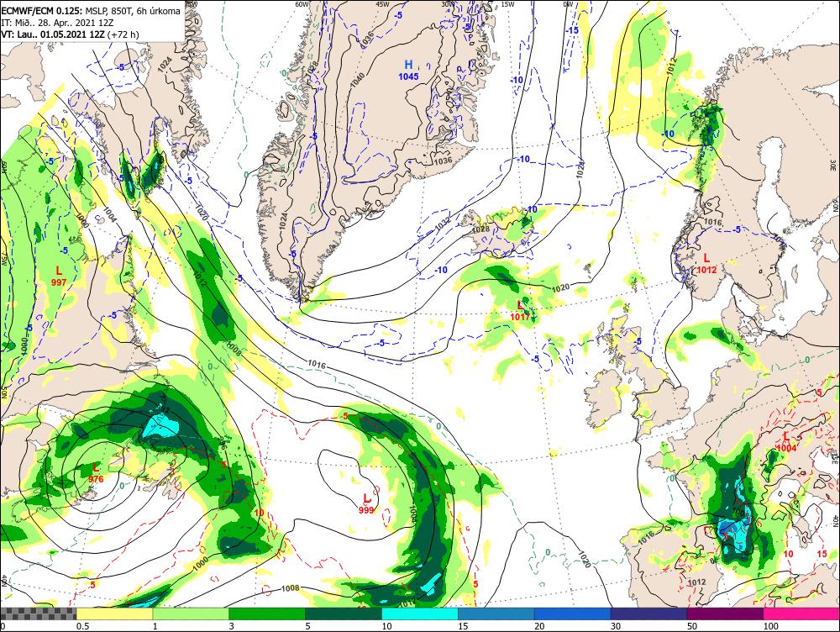Click the '1016' isobar label over southern Norway
This screenshot has width=840, height=632.
pyautogui.click(x=713, y=222)
